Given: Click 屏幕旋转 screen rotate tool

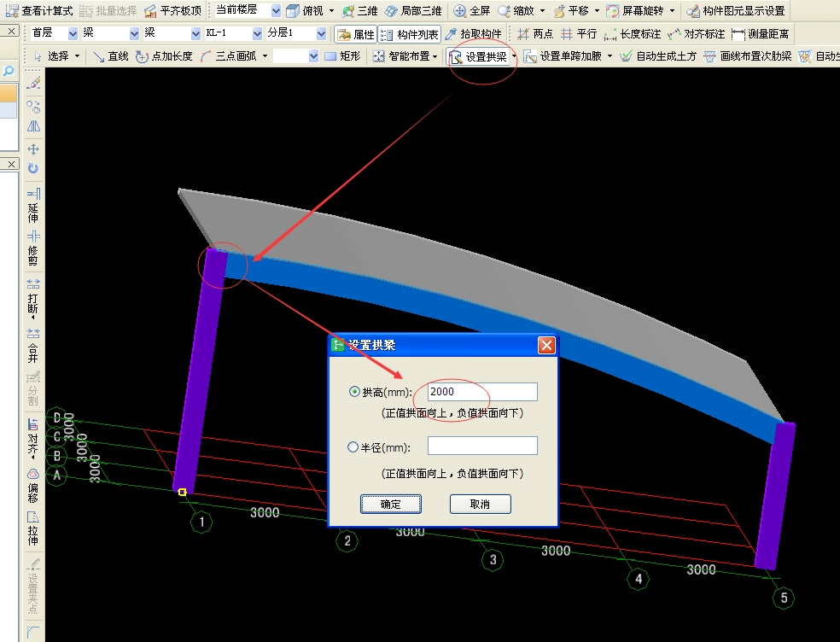Looking at the screenshot, I should pos(635,11).
